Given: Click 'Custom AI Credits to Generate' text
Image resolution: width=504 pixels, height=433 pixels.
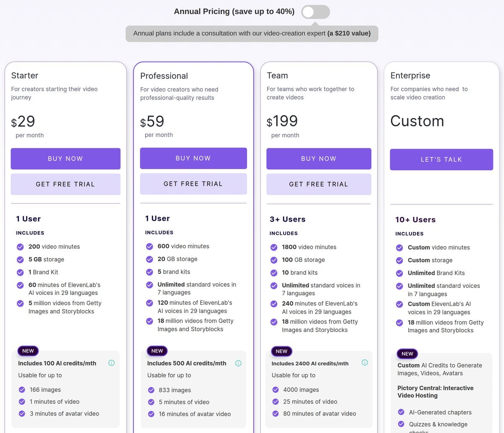Looking at the screenshot, I should pyautogui.click(x=440, y=365).
